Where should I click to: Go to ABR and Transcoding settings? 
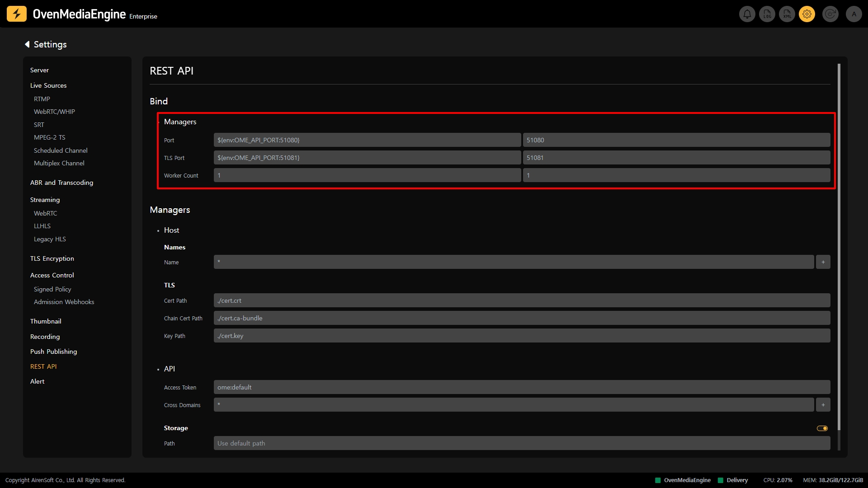click(61, 183)
